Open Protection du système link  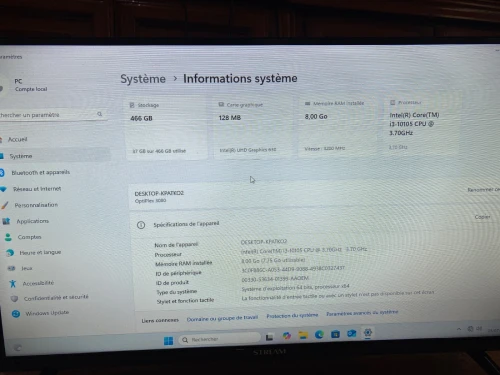tap(292, 315)
